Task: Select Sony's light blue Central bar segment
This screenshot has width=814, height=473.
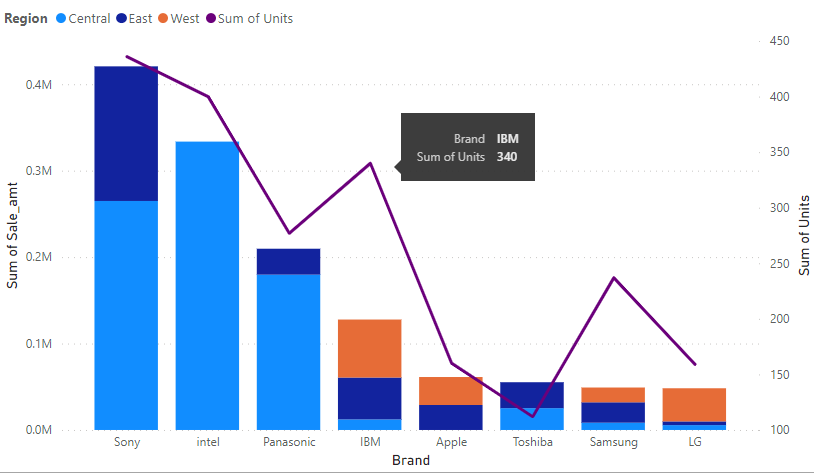Action: tap(126, 315)
